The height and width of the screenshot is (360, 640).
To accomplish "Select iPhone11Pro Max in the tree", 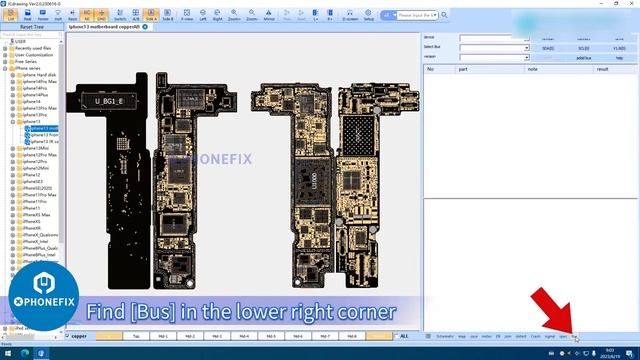I will point(40,195).
